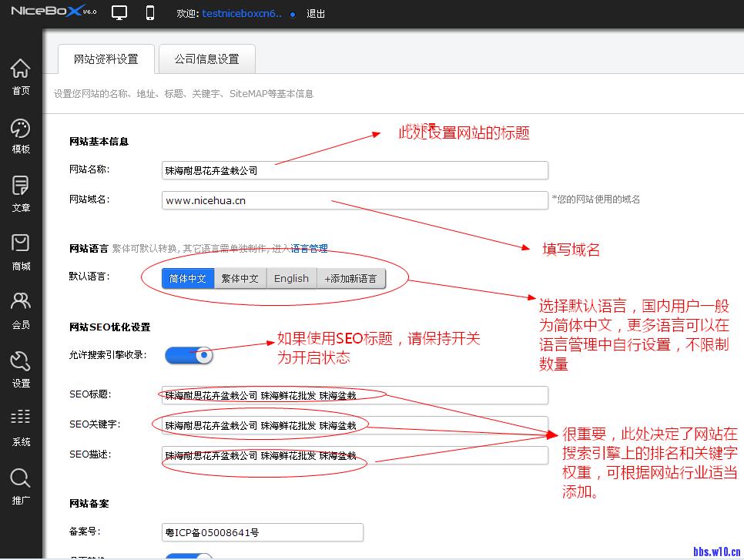Open the 首页 home icon in sidebar
Viewport: 744px width, 560px height.
[x=21, y=74]
